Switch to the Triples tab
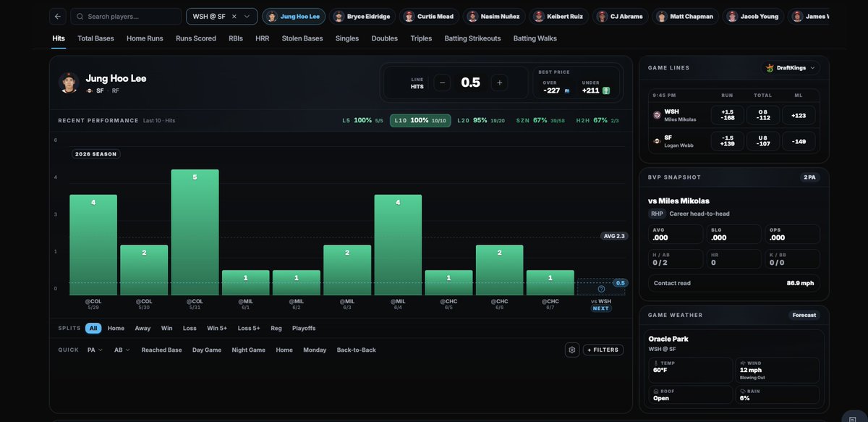The image size is (868, 422). coord(421,38)
